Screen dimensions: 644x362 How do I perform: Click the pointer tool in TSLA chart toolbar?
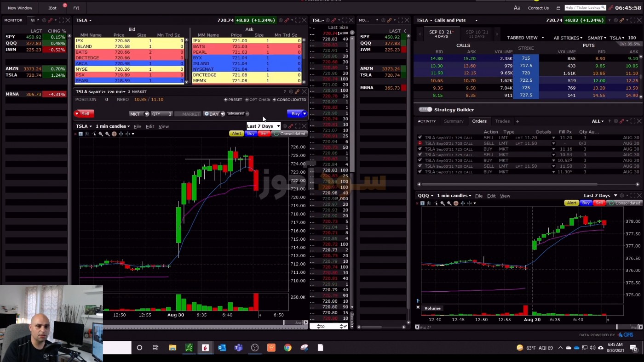tap(94, 134)
